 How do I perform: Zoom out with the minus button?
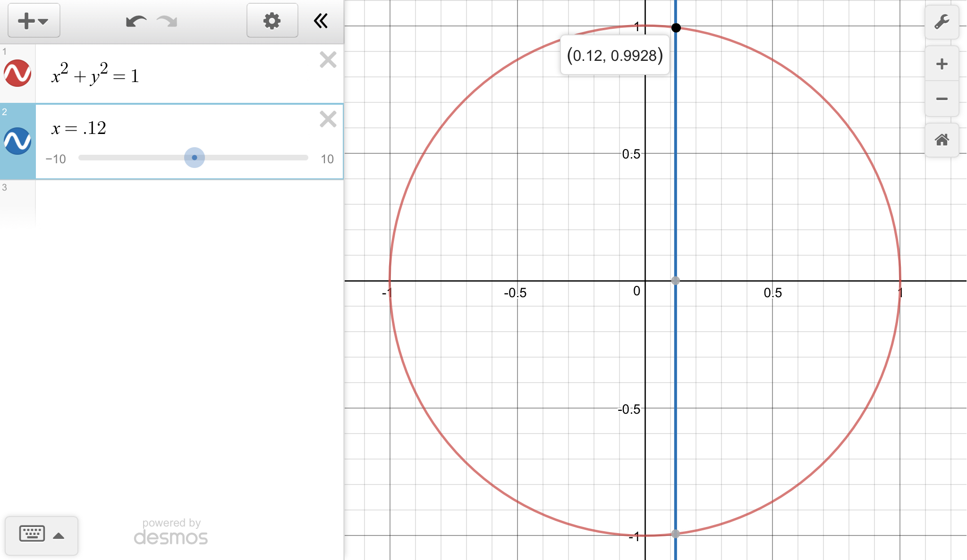click(942, 99)
